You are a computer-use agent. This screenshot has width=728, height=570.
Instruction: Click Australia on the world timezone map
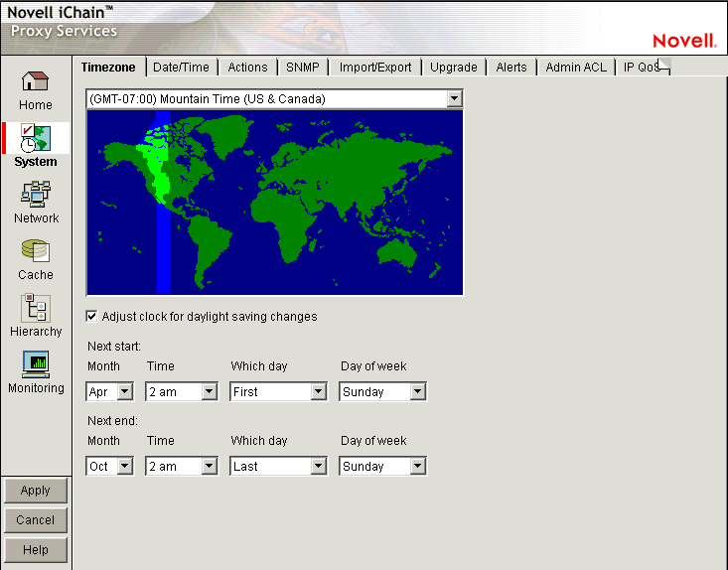point(397,253)
